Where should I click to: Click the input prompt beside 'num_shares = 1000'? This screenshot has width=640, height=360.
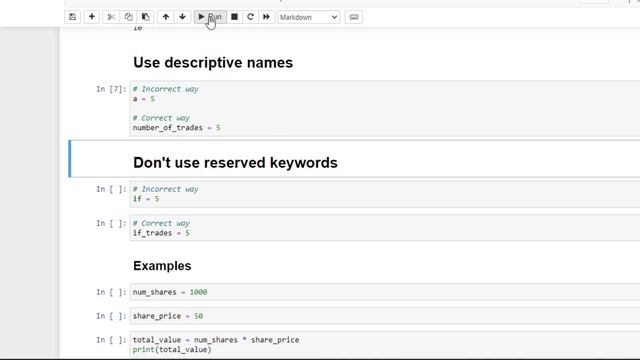pyautogui.click(x=111, y=292)
